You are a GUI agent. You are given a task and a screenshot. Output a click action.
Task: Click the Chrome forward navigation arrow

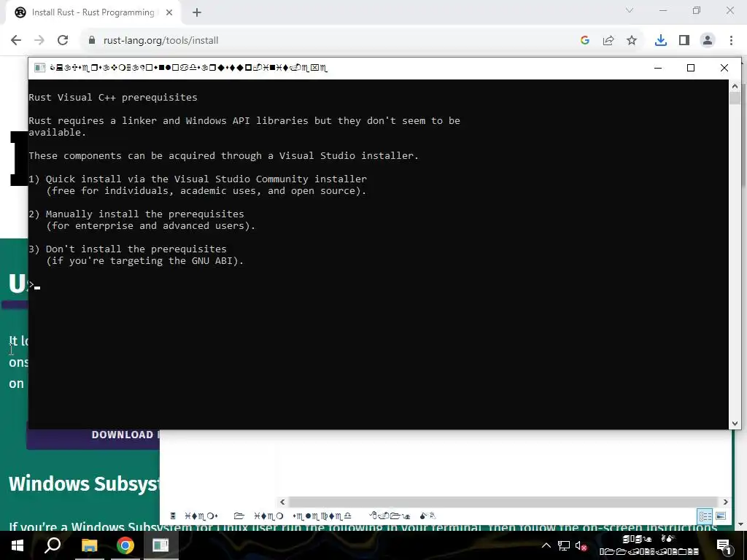[39, 41]
